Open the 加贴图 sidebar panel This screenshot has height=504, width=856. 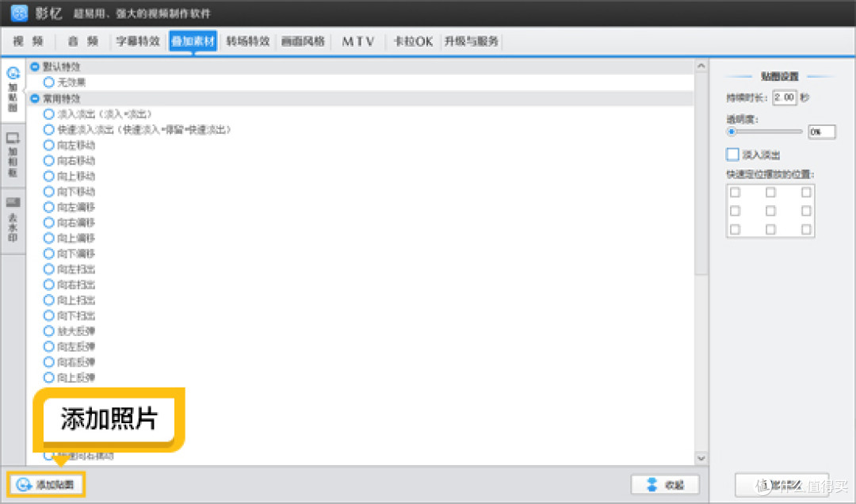[13, 90]
